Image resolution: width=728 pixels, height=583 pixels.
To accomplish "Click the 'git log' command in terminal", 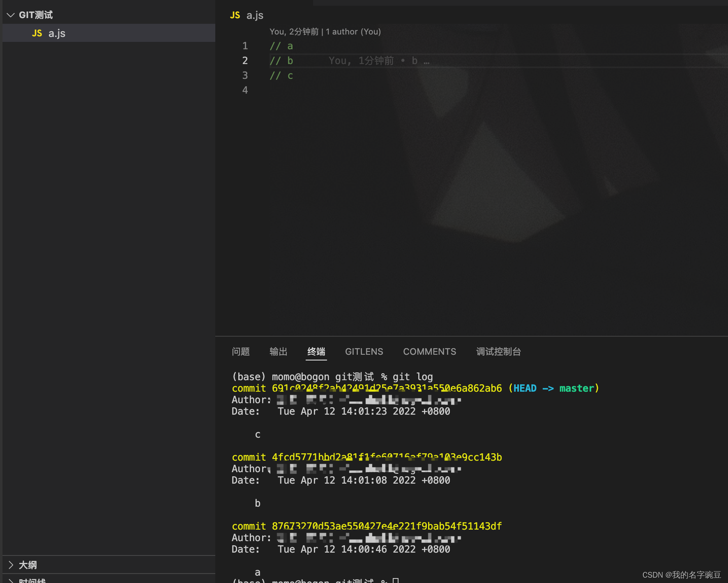I will (x=413, y=377).
